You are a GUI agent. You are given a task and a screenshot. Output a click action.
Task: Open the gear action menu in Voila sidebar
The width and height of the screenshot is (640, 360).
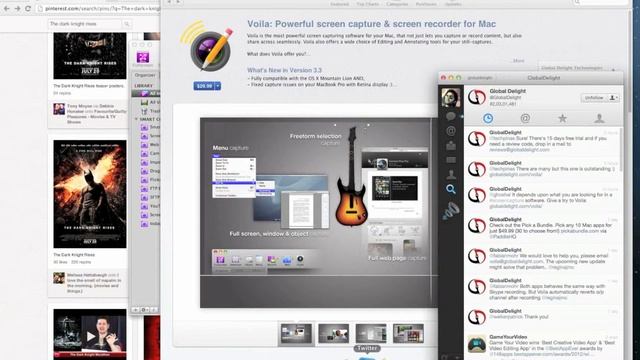pos(144,310)
